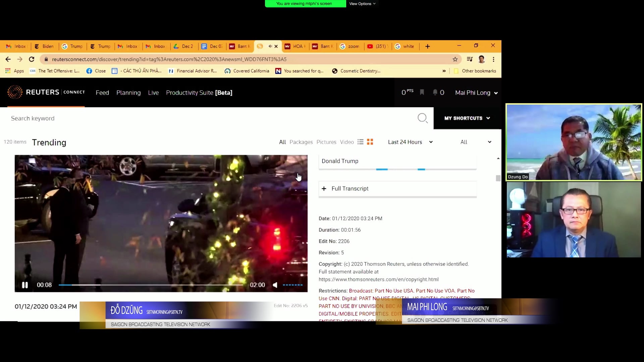644x362 pixels.
Task: Bookmark page with the star icon
Action: [455, 59]
